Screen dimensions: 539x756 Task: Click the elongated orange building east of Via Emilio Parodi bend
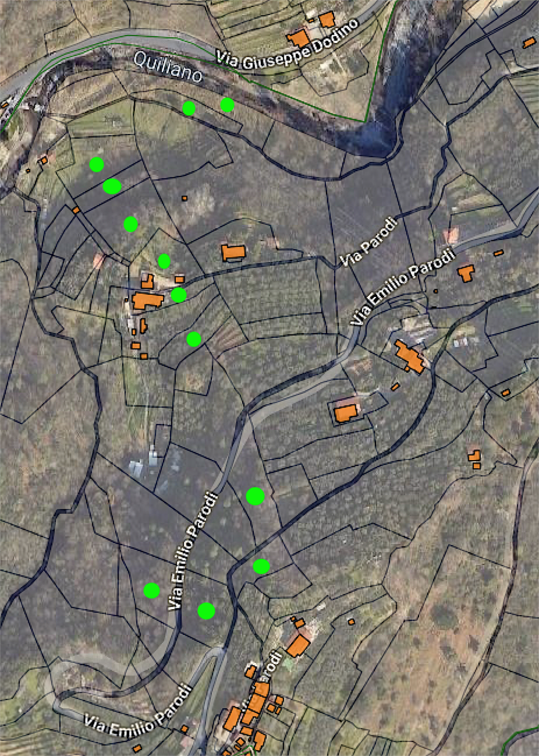(x=410, y=357)
